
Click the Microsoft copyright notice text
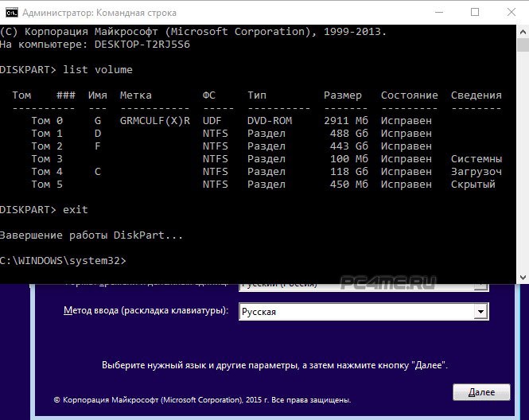click(x=202, y=400)
